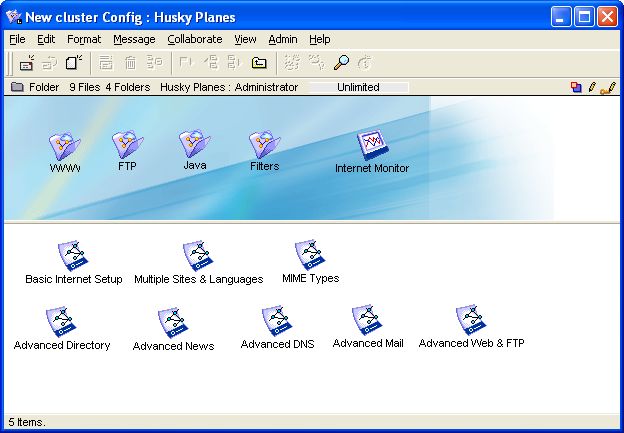Click the Unlimited quota indicator bar
Viewport: 624px width, 433px height.
(358, 87)
